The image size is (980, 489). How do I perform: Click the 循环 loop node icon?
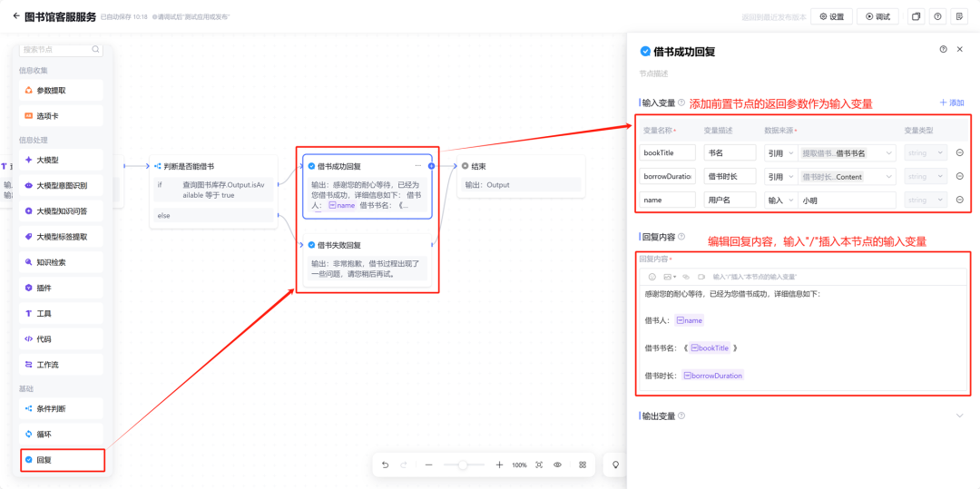pyautogui.click(x=29, y=434)
